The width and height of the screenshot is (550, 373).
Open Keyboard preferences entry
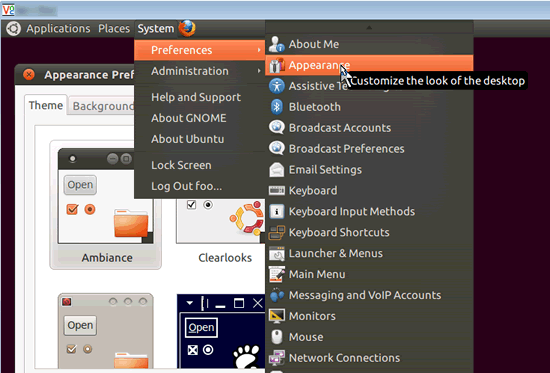point(369,191)
